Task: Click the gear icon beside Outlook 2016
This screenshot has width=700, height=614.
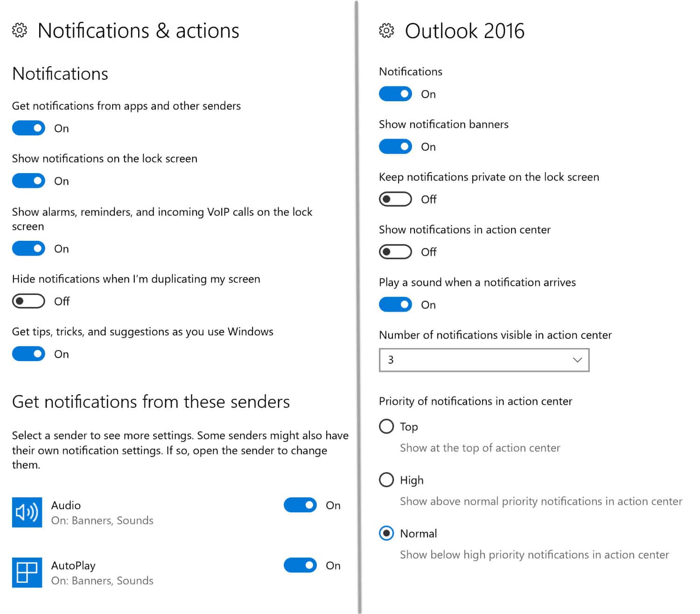Action: point(386,31)
